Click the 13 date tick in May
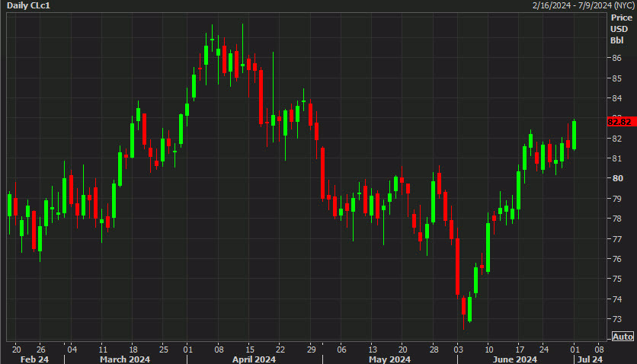Viewport: 637px width, 364px height. click(x=373, y=350)
